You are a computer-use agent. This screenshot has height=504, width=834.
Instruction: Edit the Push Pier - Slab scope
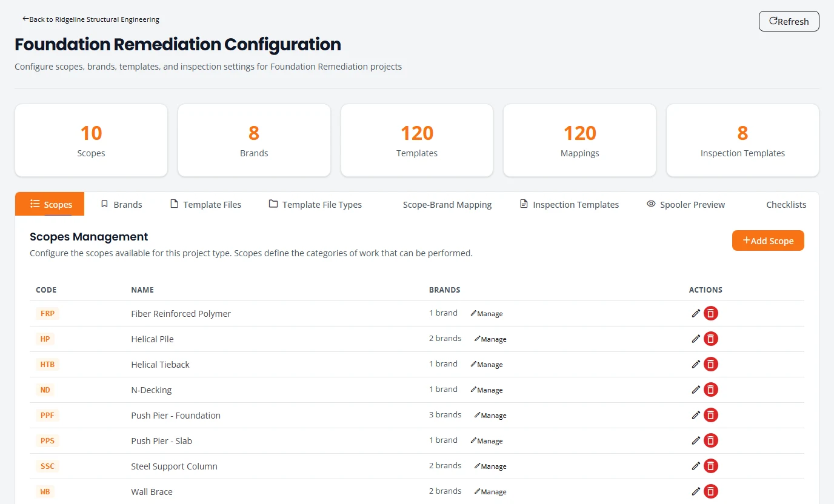[x=696, y=440]
